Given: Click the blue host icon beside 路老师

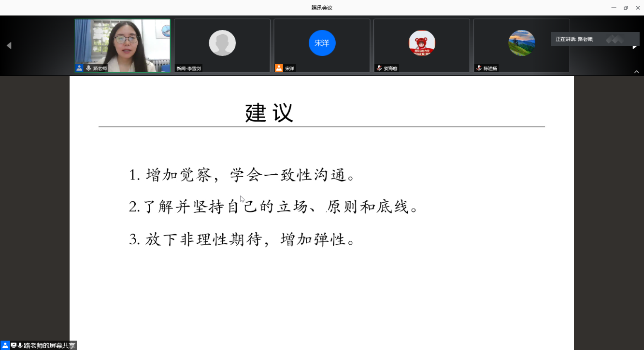Looking at the screenshot, I should point(79,68).
